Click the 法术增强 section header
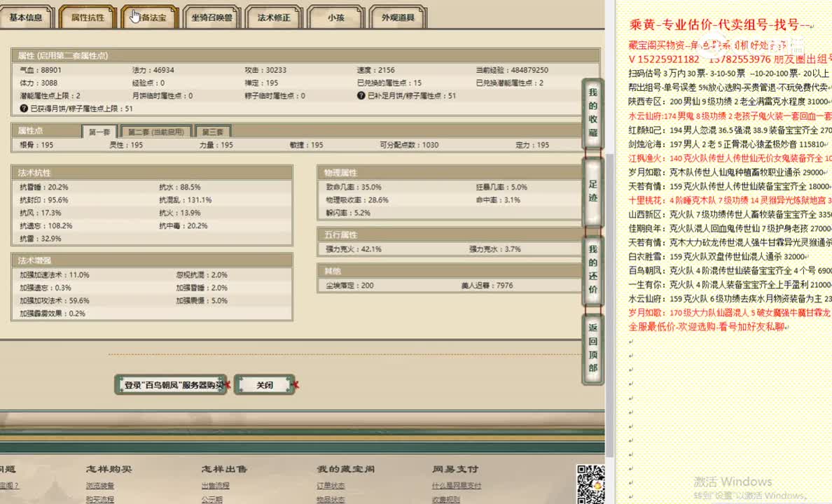 tap(152, 260)
